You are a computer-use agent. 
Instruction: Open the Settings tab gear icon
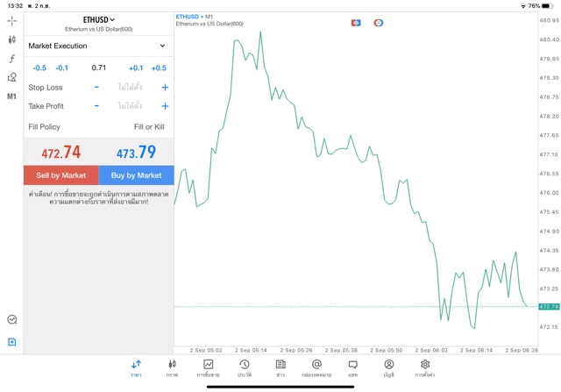click(x=425, y=367)
